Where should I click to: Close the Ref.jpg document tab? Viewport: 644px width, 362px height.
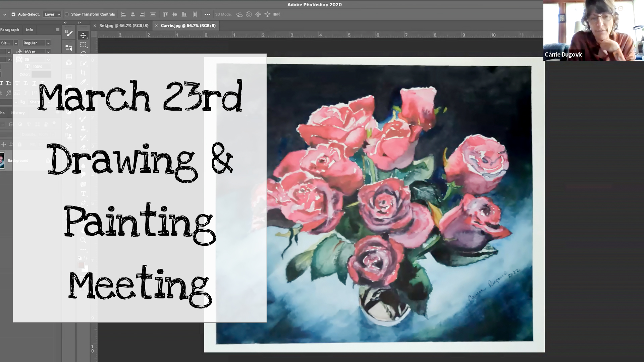[x=95, y=25]
